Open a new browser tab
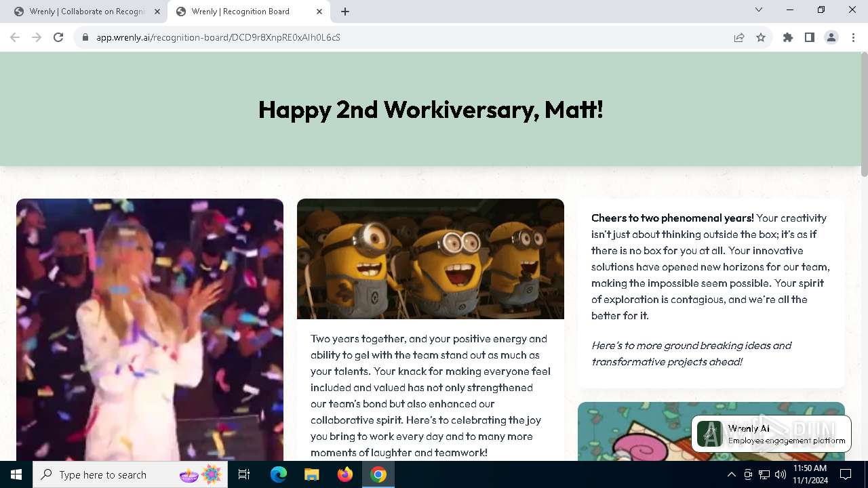 pos(345,12)
